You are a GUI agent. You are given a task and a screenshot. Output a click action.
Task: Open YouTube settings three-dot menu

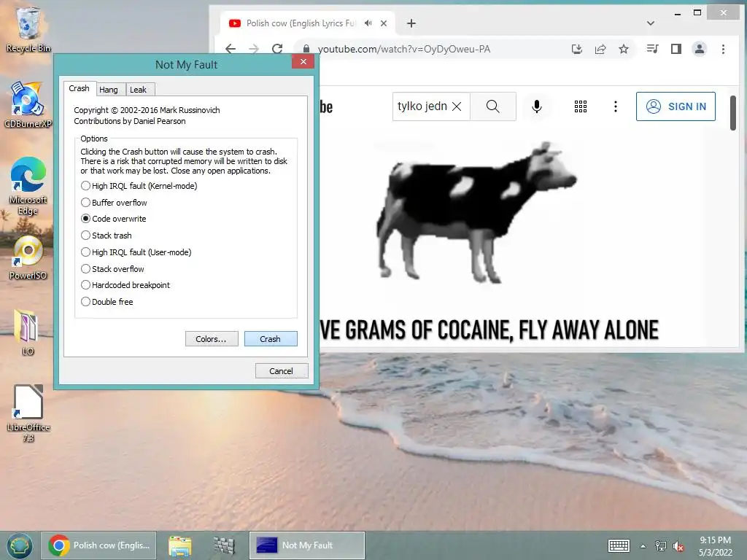click(x=616, y=106)
